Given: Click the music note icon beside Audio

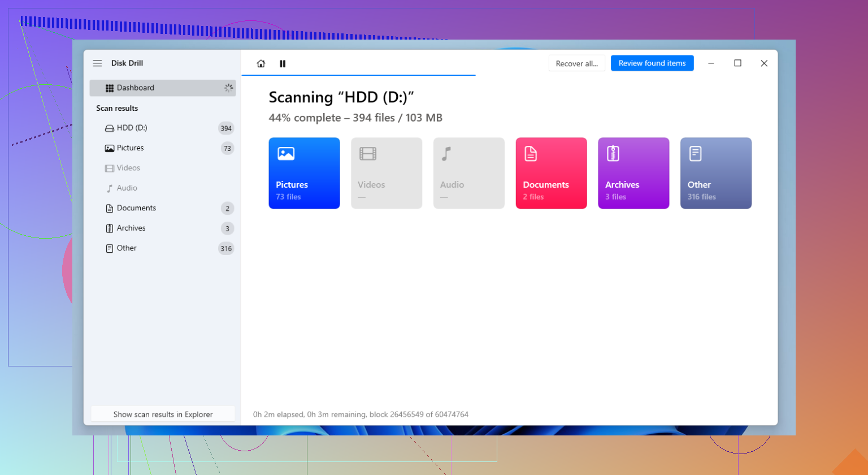Looking at the screenshot, I should tap(110, 188).
